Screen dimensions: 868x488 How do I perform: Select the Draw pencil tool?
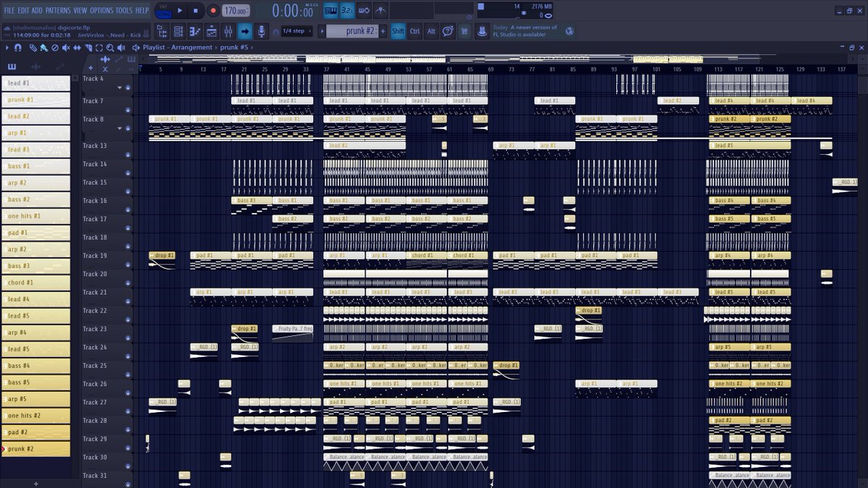coord(33,48)
